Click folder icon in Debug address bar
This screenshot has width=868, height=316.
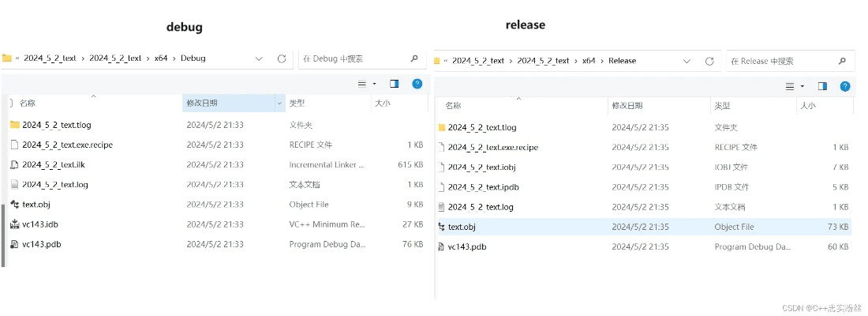6,58
